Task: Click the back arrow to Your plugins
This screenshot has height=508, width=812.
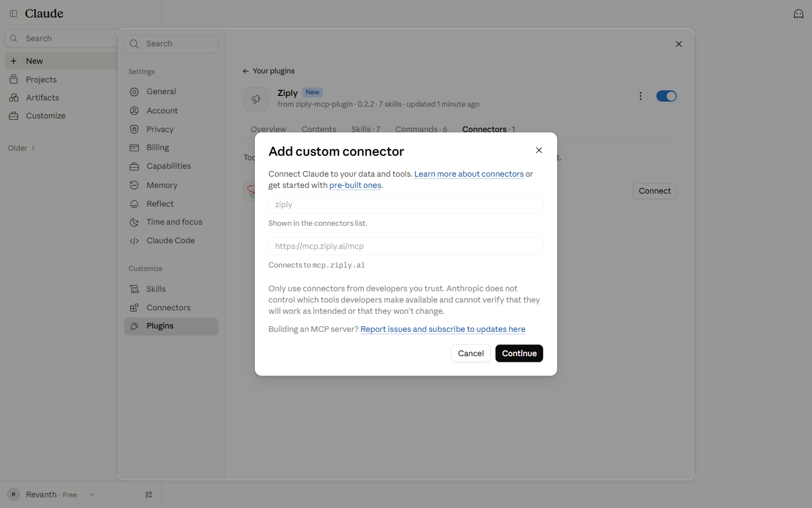Action: tap(246, 71)
